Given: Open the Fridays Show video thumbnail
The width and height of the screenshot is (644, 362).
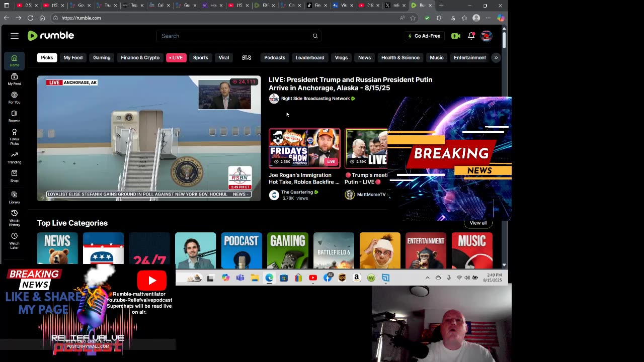Looking at the screenshot, I should [x=304, y=148].
